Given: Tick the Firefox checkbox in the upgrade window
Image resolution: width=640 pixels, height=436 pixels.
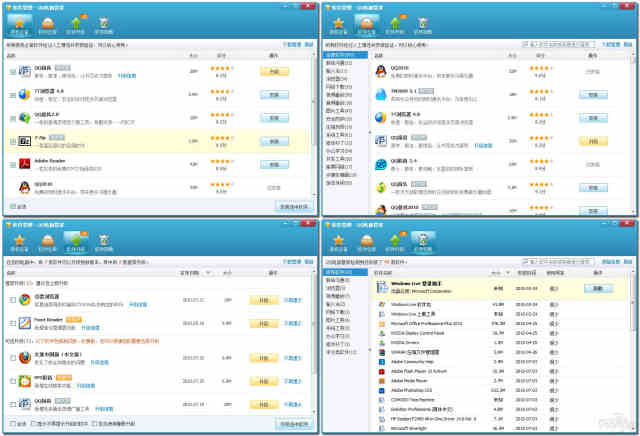Looking at the screenshot, I should (x=13, y=358).
